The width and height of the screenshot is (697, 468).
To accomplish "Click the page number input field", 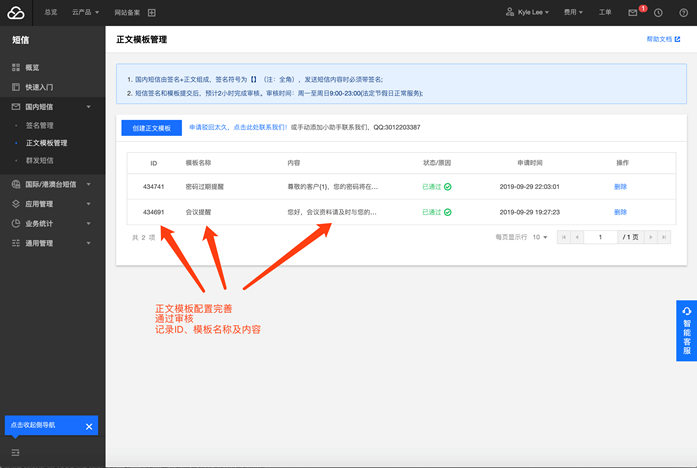I will tap(600, 237).
